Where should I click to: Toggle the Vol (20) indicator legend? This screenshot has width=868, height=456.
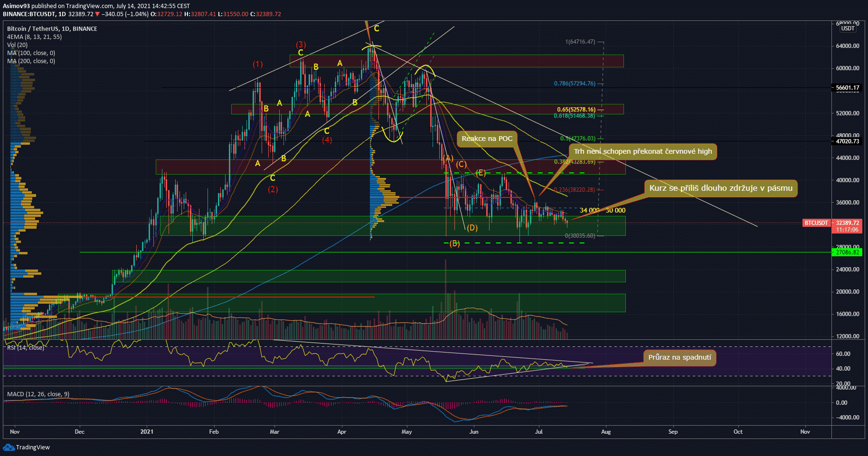pyautogui.click(x=17, y=45)
